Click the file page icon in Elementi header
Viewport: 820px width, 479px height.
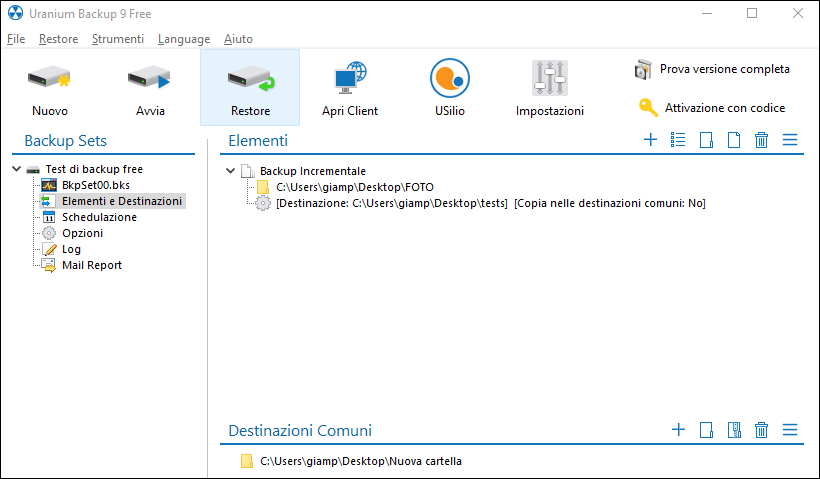(734, 140)
